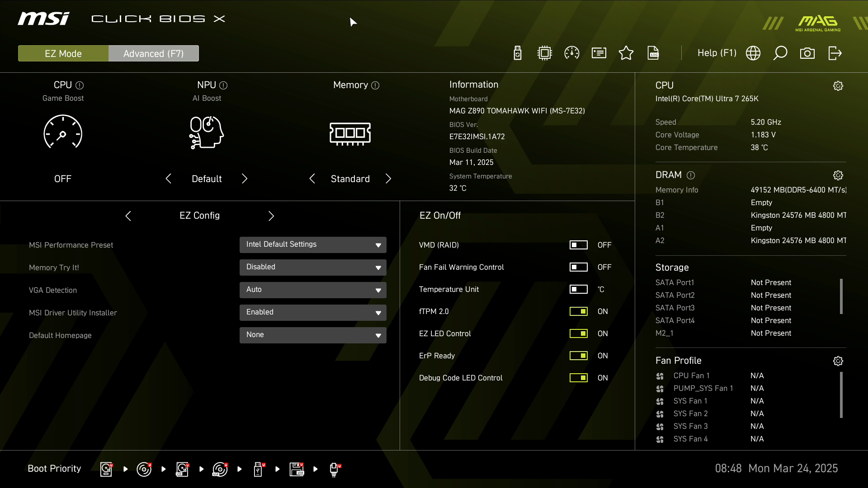Viewport: 868px width, 488px height.
Task: Click the Storage list scrollbar
Action: tap(841, 296)
